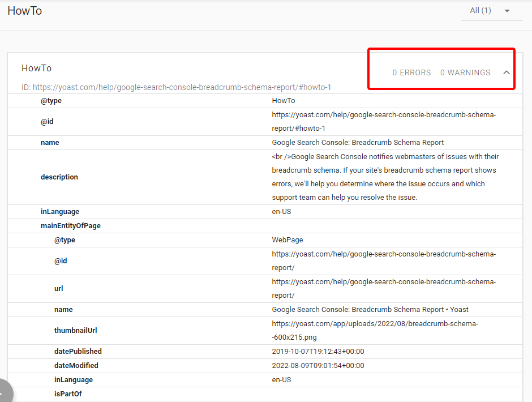
Task: Click the dateModified timestamp value
Action: pos(318,366)
